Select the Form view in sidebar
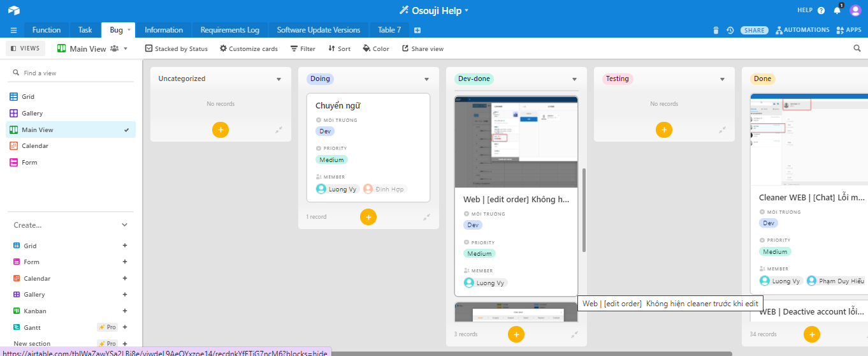The image size is (868, 356). click(71, 163)
